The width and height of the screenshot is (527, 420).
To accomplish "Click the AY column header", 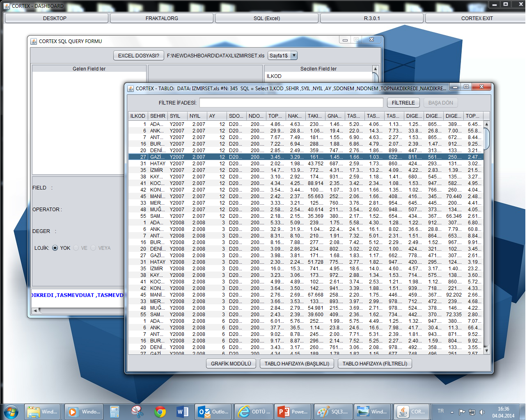I will pos(217,116).
